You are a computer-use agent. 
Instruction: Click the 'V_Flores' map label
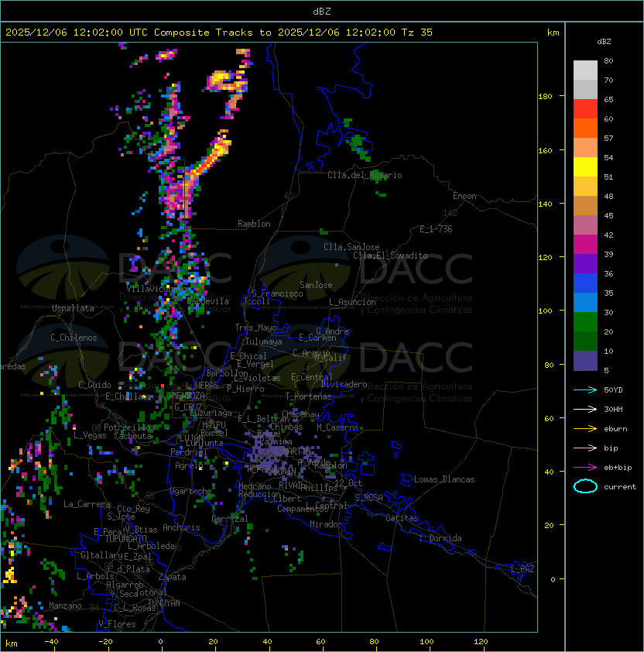117,624
